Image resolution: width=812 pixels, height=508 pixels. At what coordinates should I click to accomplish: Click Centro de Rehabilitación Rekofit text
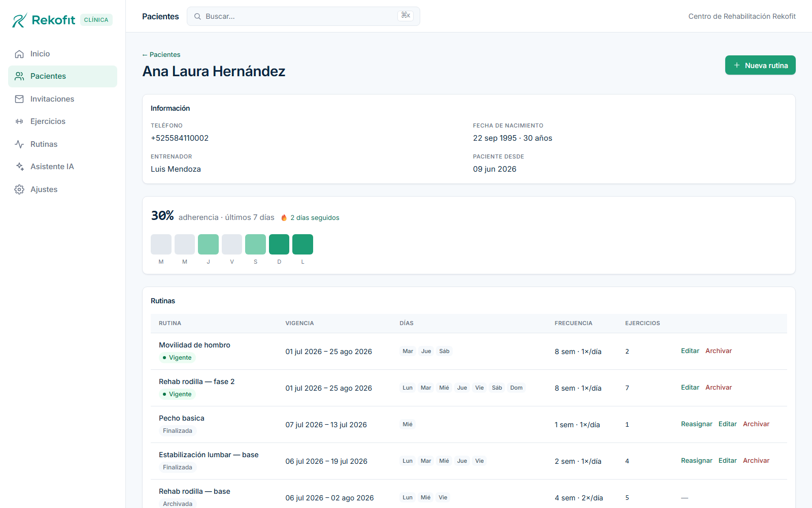tap(742, 16)
